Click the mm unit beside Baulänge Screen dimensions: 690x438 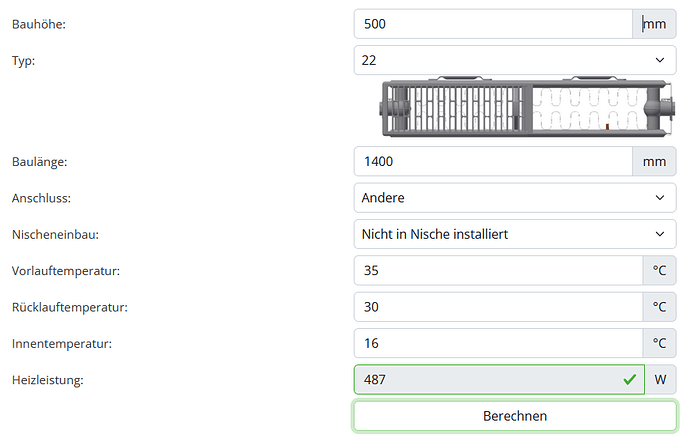(654, 160)
